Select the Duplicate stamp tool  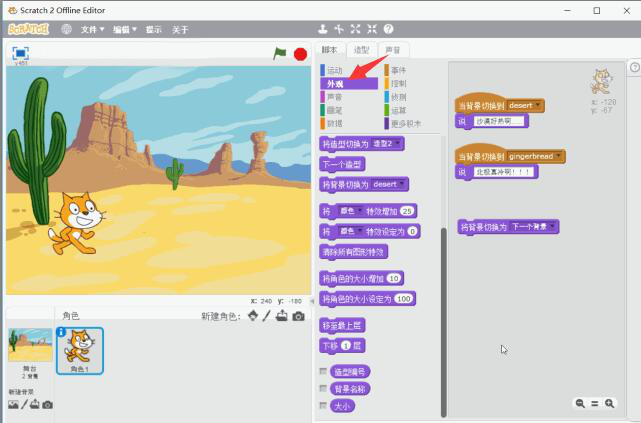(x=323, y=29)
